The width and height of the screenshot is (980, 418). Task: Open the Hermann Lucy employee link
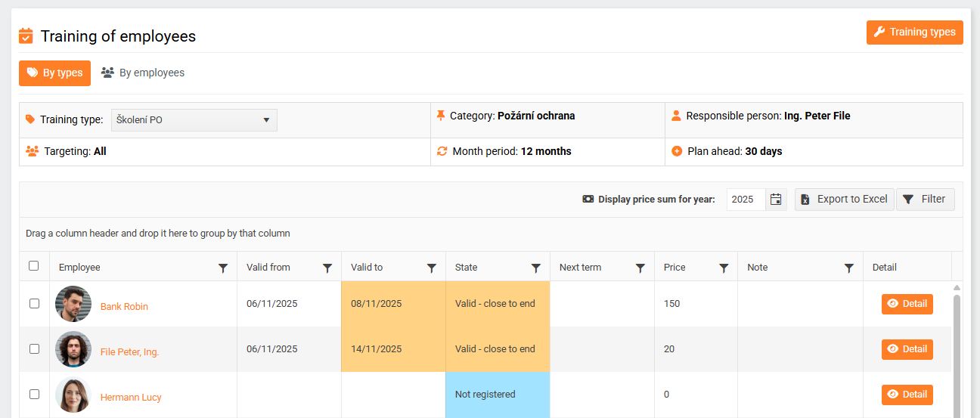[x=131, y=398]
